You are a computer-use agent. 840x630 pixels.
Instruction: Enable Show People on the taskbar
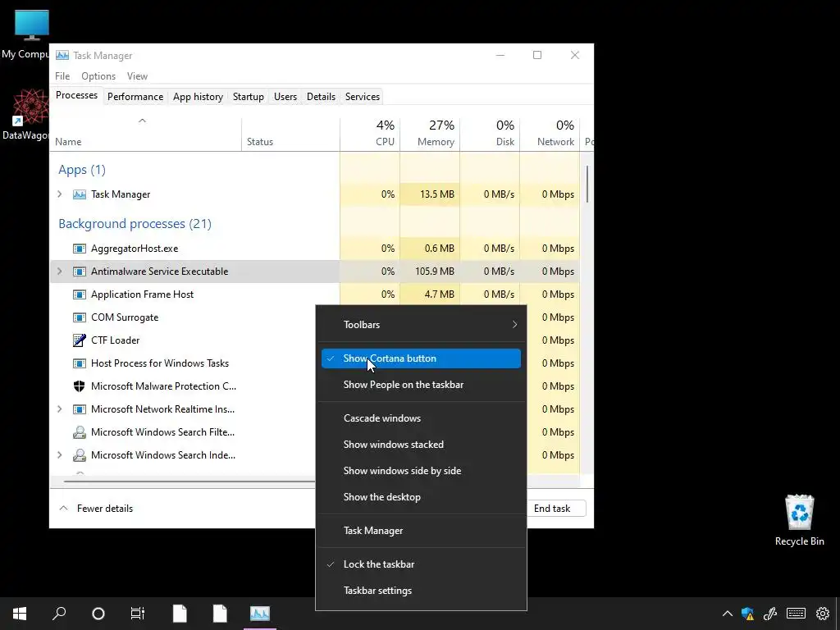[x=421, y=385]
